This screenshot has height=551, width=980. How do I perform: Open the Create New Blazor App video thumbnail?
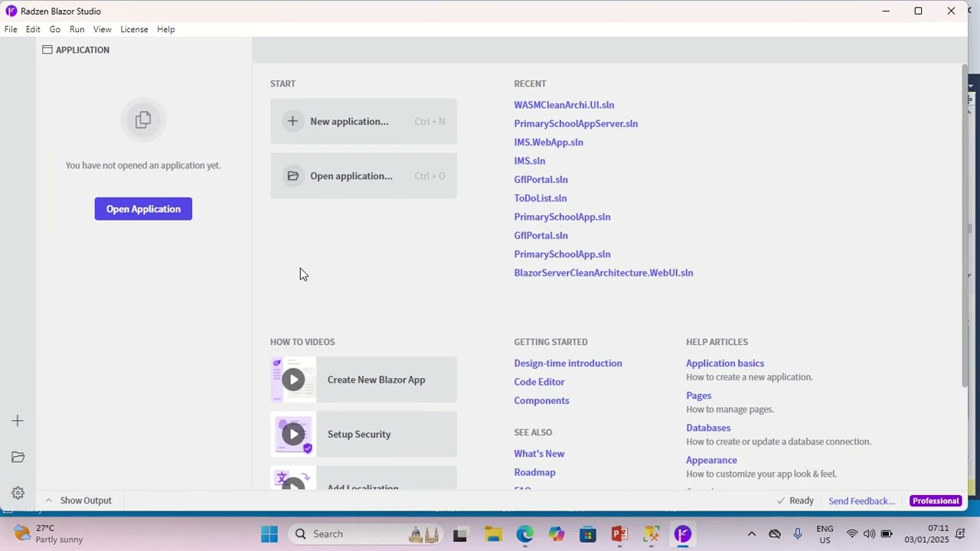pyautogui.click(x=293, y=380)
